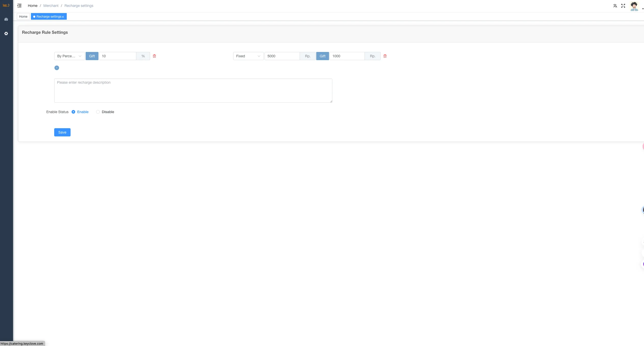Screen dimensions: 644x346
Task: Click the Recharge Rule Settings heading
Action: pos(45,33)
